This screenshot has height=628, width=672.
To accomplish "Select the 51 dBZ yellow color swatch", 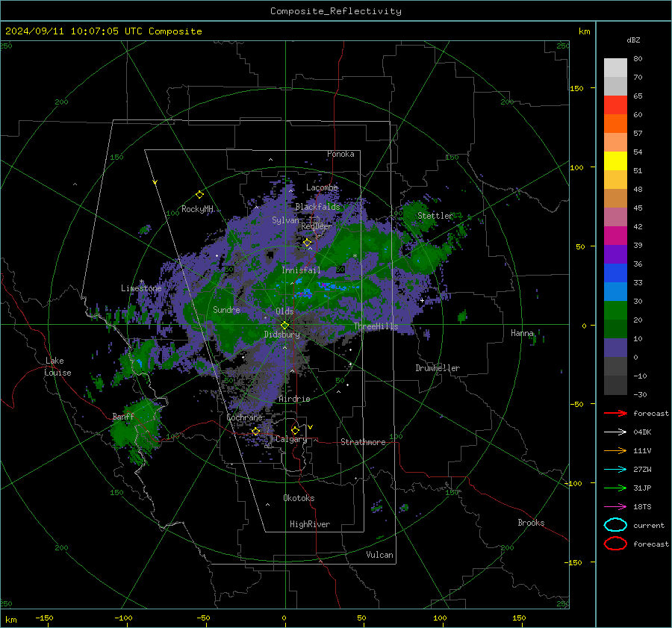I will pyautogui.click(x=615, y=161).
